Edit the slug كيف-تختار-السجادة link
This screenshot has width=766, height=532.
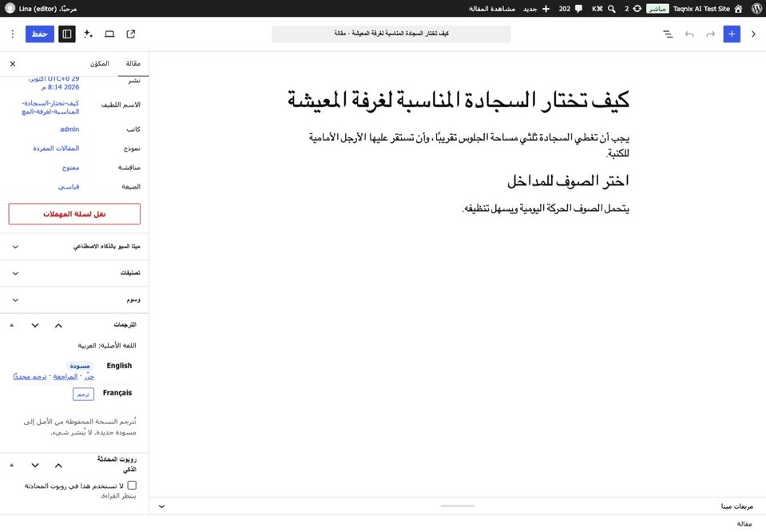point(50,107)
